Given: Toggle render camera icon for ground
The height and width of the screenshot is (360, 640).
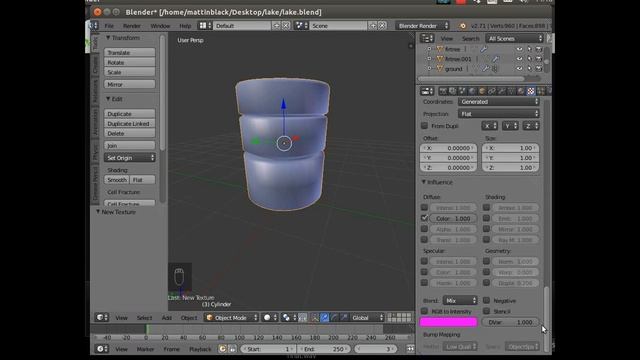Looking at the screenshot, I should [539, 69].
